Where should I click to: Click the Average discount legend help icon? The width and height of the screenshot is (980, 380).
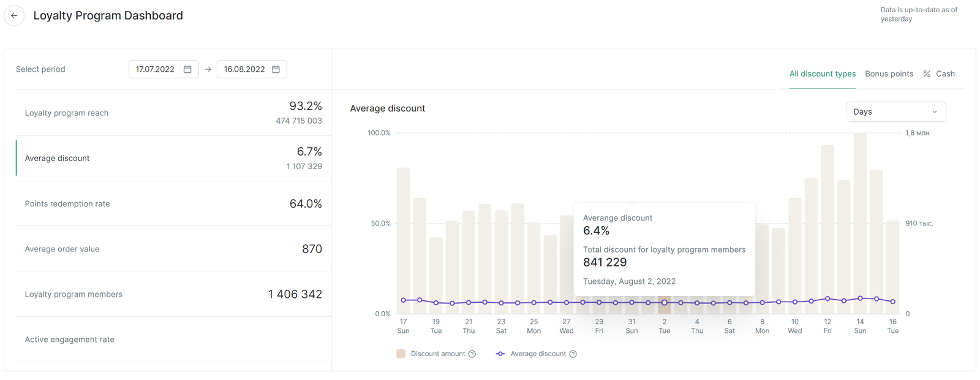pyautogui.click(x=573, y=354)
